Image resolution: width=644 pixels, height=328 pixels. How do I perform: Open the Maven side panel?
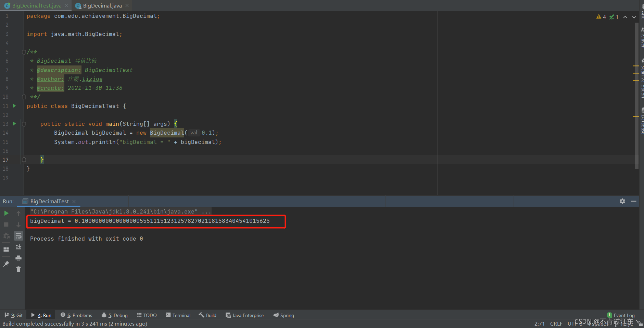pyautogui.click(x=642, y=38)
